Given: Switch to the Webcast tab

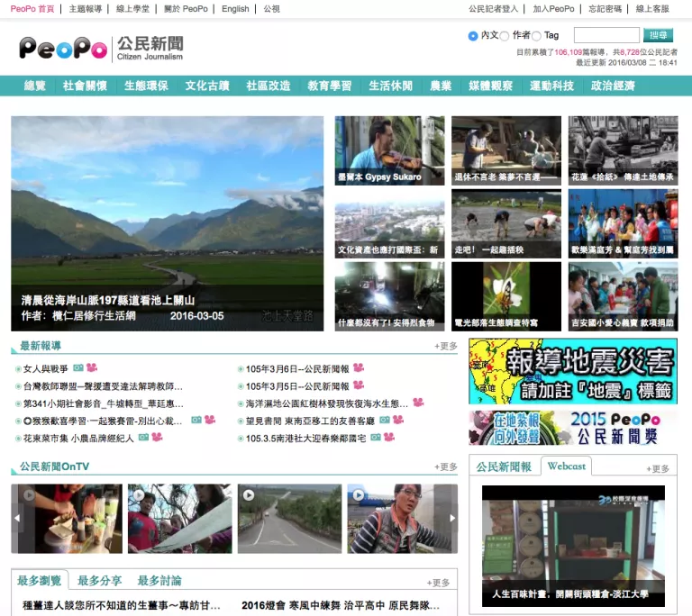Looking at the screenshot, I should (566, 466).
